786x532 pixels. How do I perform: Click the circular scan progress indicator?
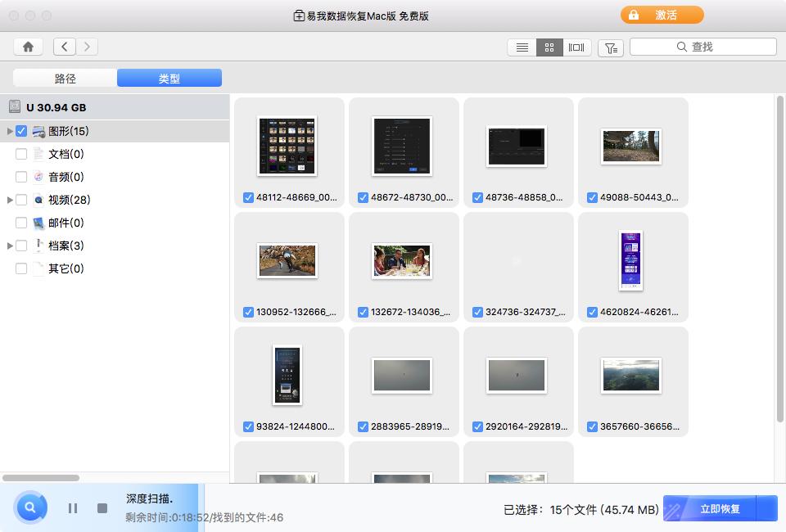pyautogui.click(x=29, y=507)
